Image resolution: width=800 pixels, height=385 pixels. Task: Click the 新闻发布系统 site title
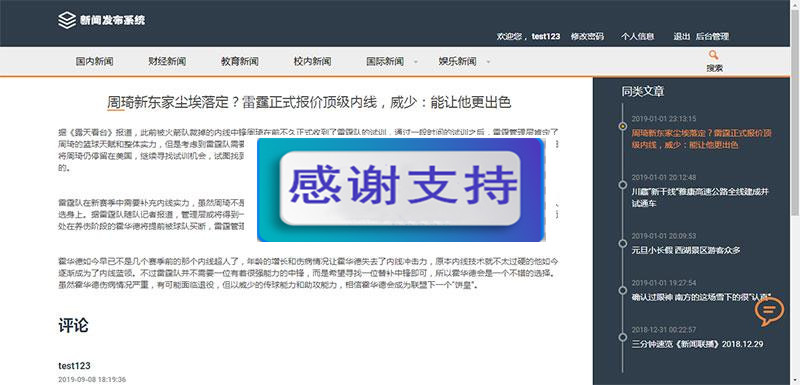point(112,20)
